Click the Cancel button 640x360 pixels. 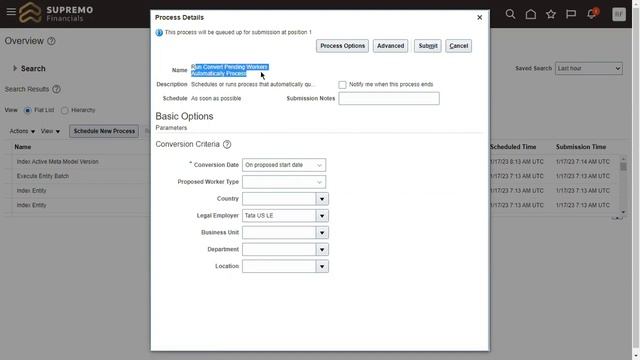pos(458,46)
